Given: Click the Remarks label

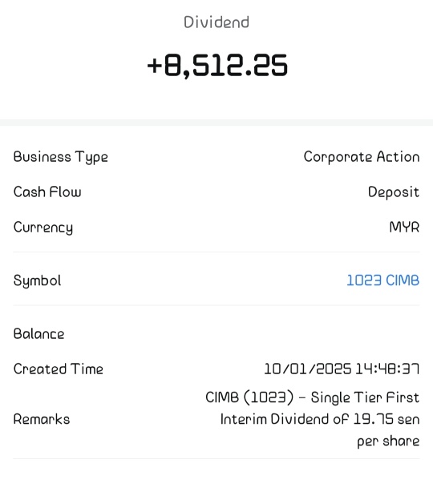Looking at the screenshot, I should pos(42,419).
